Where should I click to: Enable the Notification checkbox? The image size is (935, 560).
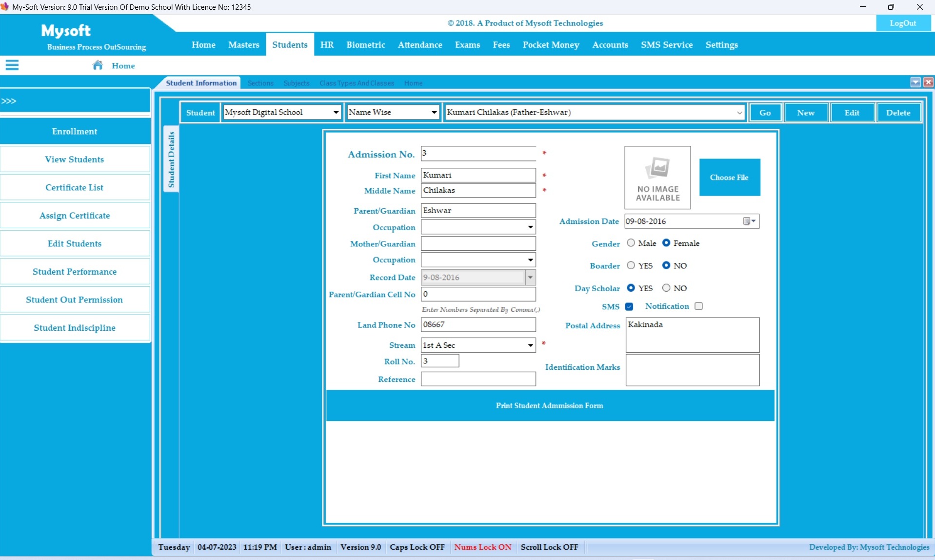pyautogui.click(x=698, y=306)
